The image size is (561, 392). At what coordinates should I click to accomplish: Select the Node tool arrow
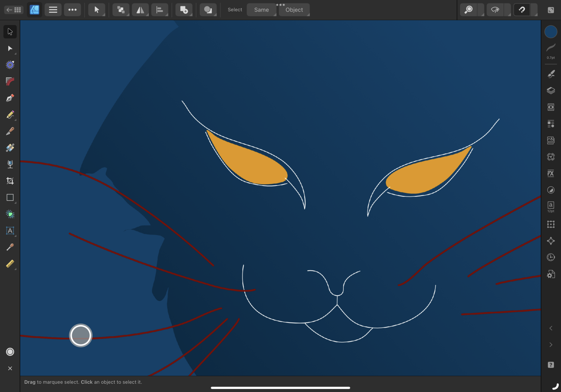point(10,49)
